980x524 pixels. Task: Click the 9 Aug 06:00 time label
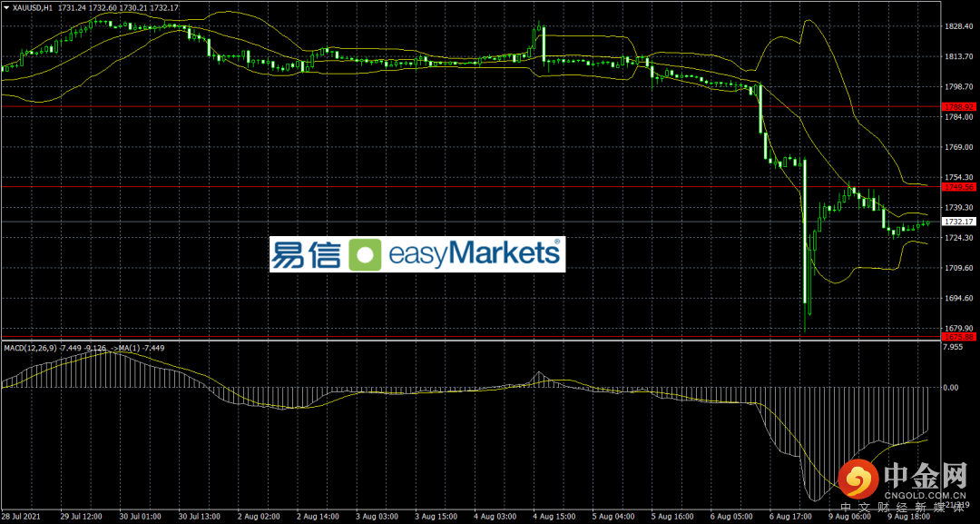(852, 518)
